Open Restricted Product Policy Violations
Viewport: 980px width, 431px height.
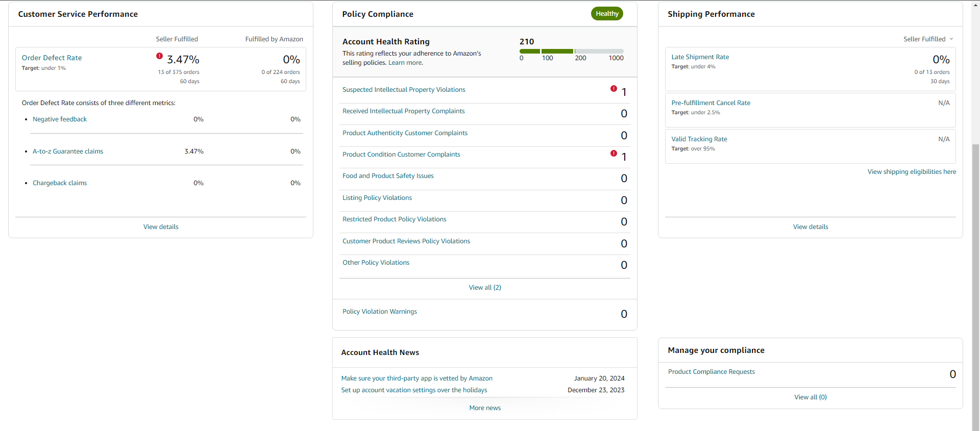(394, 219)
